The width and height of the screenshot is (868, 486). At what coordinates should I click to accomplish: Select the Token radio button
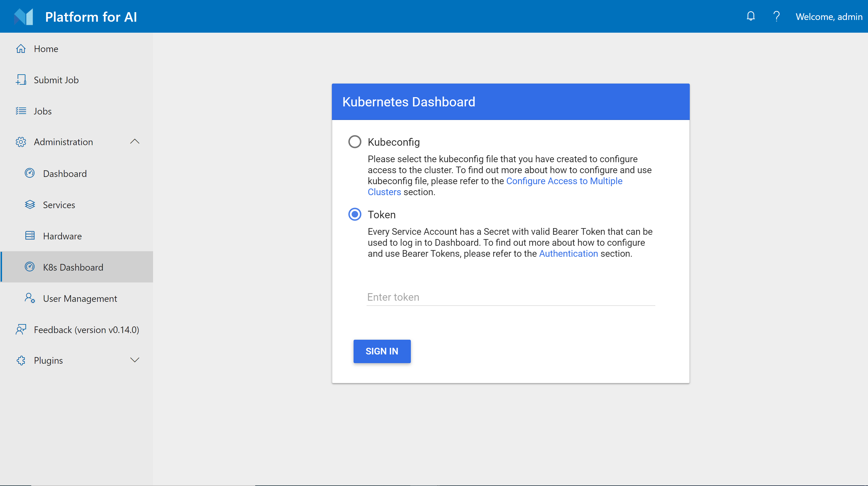coord(354,214)
